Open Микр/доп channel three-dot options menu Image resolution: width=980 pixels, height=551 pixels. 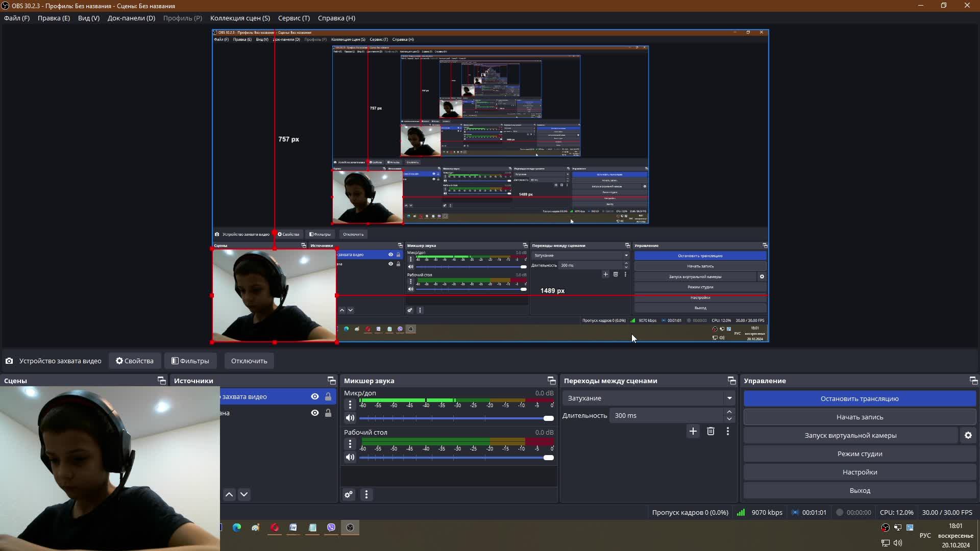[x=350, y=405]
